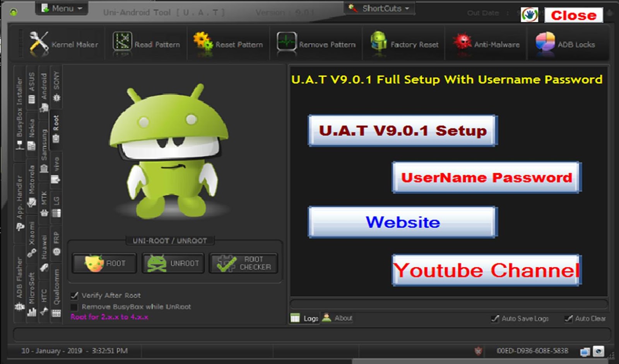
Task: Select the Remove Pattern tool
Action: click(316, 44)
